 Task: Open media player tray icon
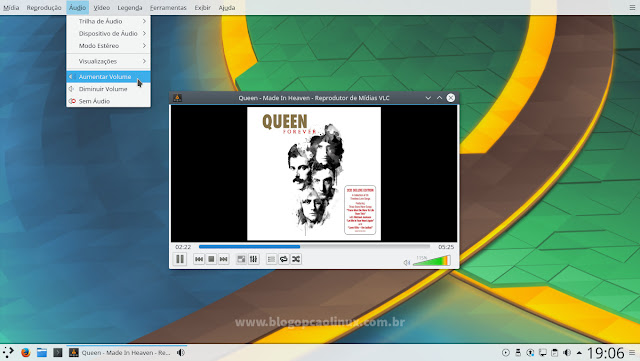(x=506, y=352)
